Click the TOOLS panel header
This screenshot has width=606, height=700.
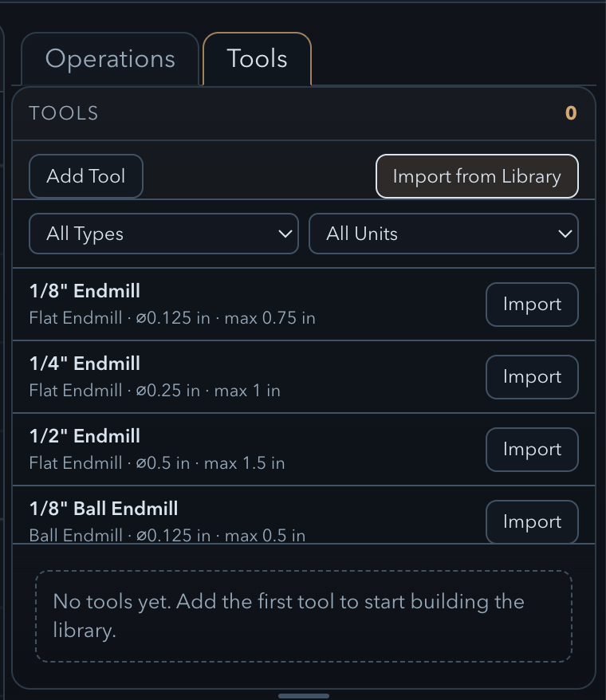click(x=64, y=113)
